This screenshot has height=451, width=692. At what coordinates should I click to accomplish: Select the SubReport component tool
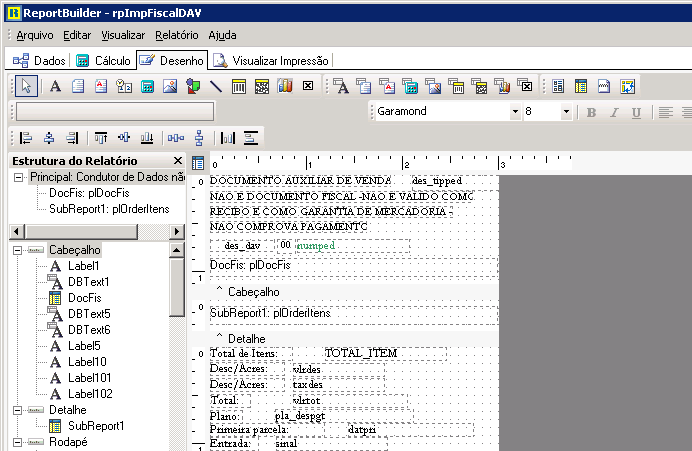(x=581, y=86)
